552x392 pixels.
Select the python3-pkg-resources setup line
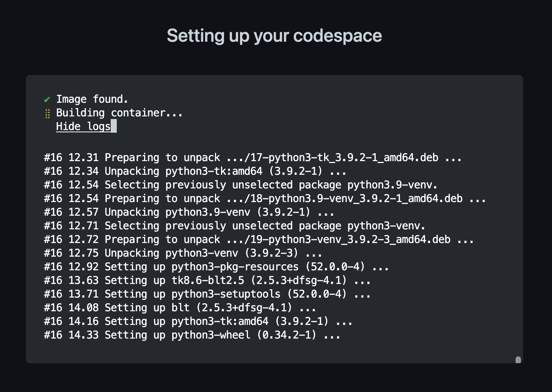coord(216,267)
